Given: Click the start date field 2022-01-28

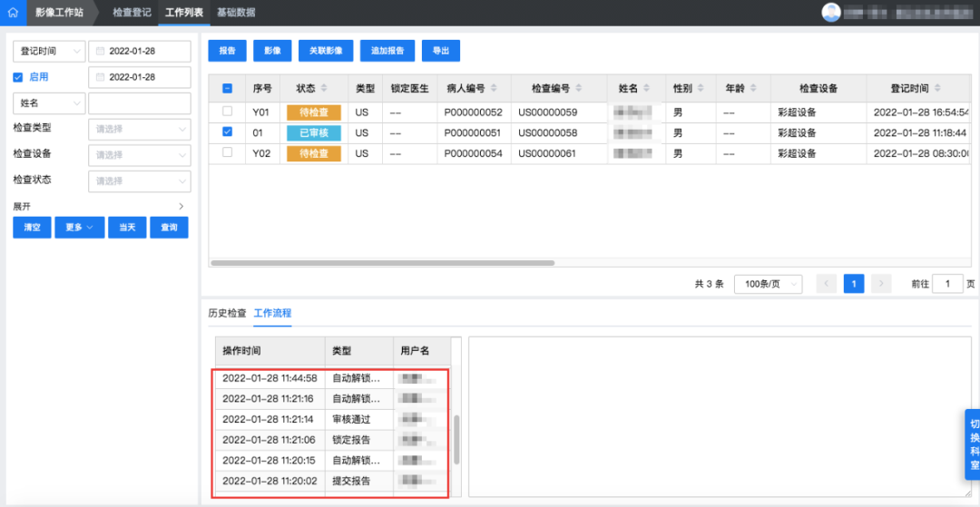Looking at the screenshot, I should tap(140, 51).
